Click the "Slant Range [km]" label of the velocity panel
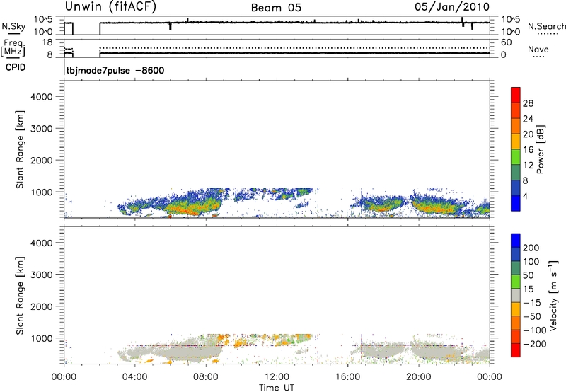Viewport: 566px width, 392px height. tap(20, 296)
